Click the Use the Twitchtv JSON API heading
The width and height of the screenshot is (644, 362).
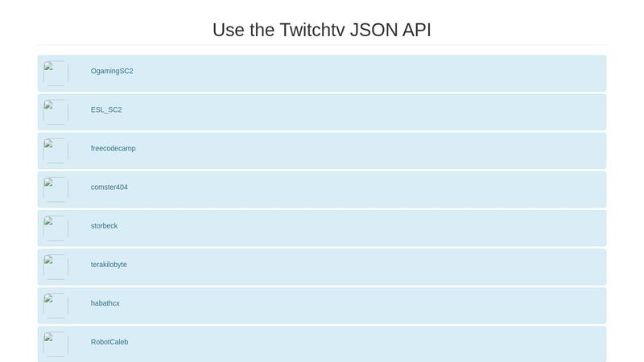click(x=321, y=30)
